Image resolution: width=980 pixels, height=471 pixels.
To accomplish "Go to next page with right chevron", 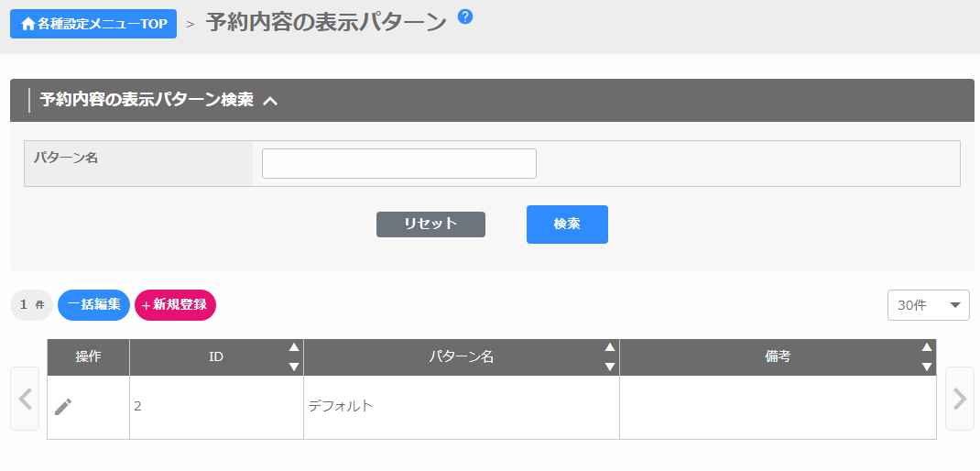I will 959,399.
